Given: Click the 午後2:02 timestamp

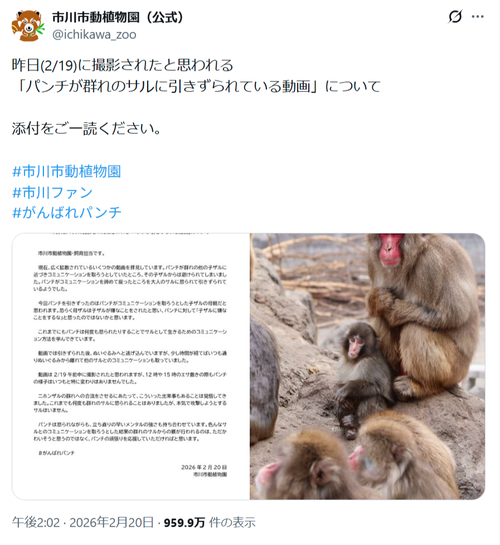Looking at the screenshot, I should pos(36,522).
